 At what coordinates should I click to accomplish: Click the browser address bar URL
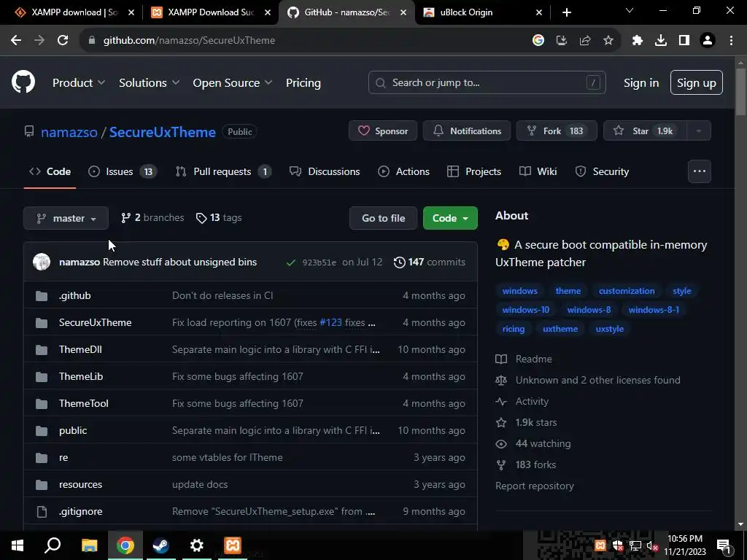click(x=189, y=41)
